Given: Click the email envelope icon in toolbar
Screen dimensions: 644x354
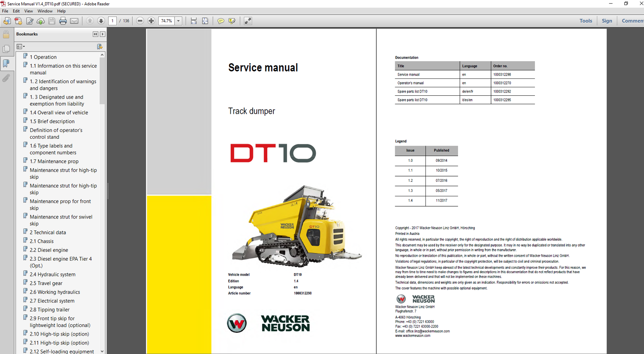Looking at the screenshot, I should coord(74,21).
